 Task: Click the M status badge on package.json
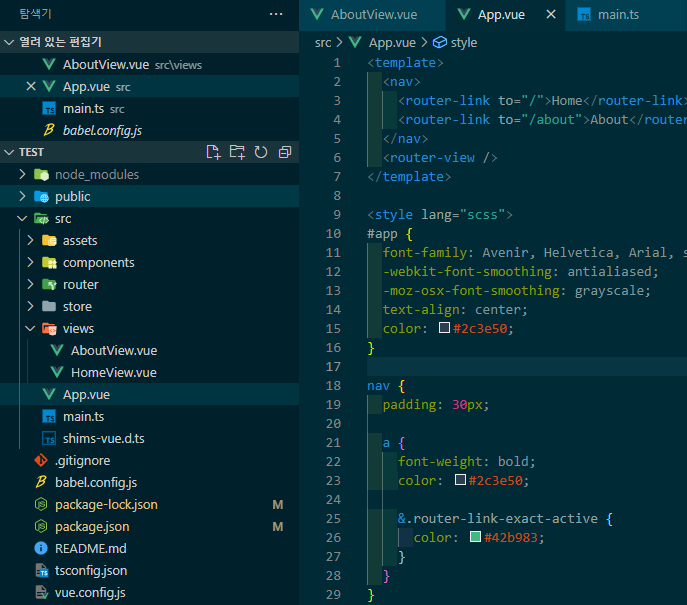point(277,527)
